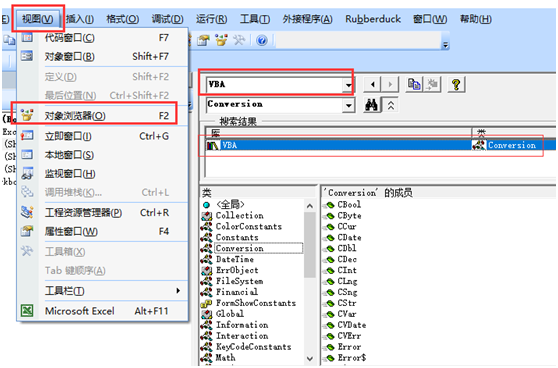Click the binoculars search icon
558x368 pixels.
372,105
